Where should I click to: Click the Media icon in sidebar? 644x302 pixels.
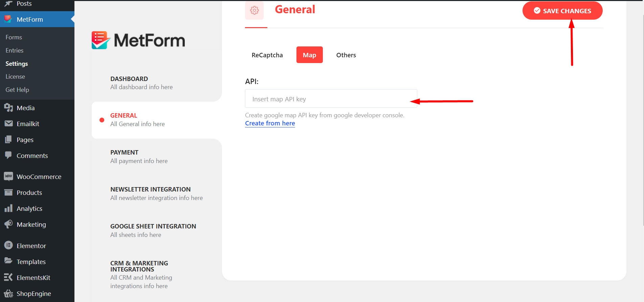pos(8,108)
